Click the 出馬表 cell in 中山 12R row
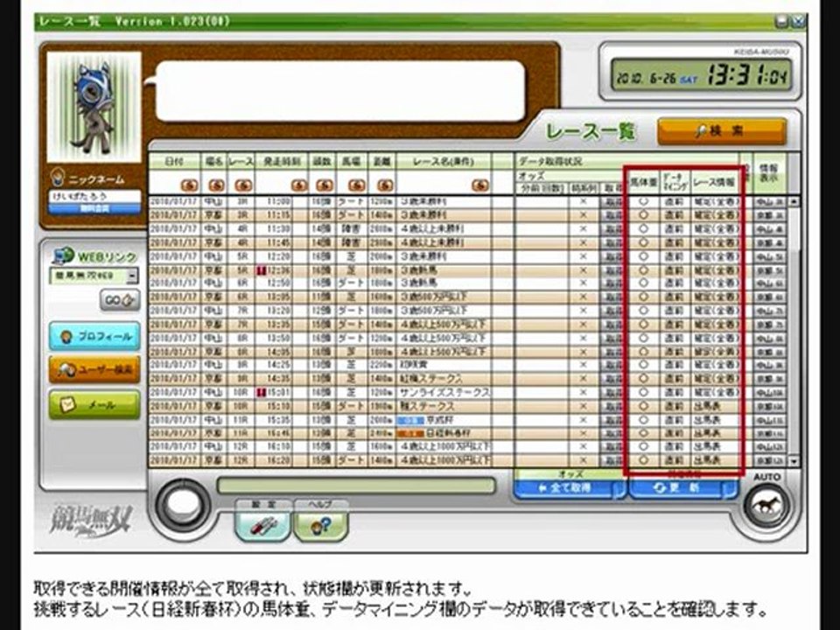The image size is (840, 630). pyautogui.click(x=707, y=447)
